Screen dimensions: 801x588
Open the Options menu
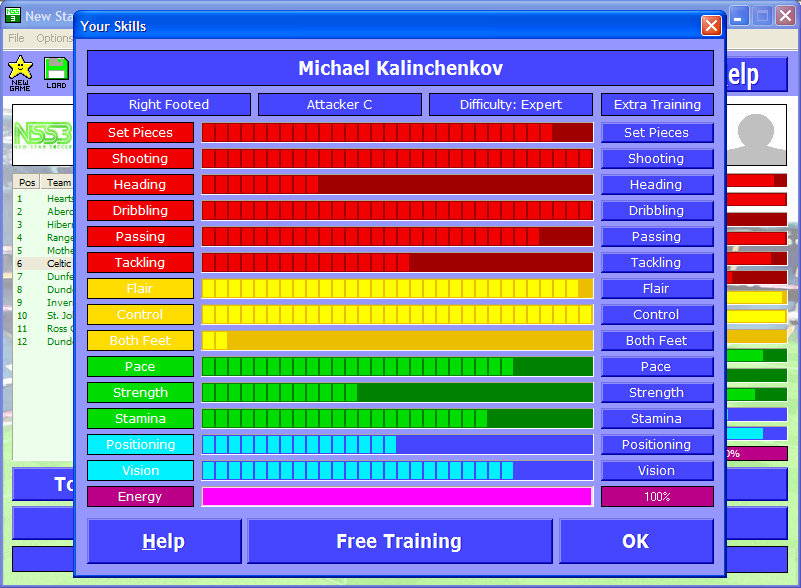point(55,38)
